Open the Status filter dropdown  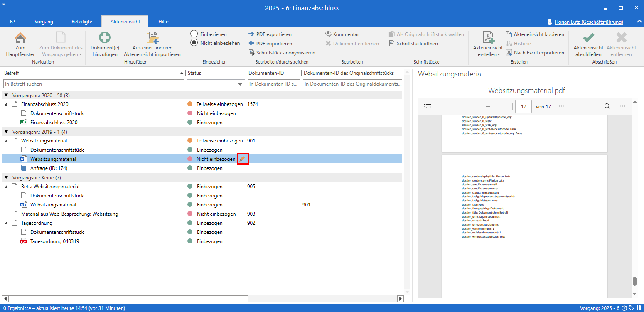click(x=241, y=84)
